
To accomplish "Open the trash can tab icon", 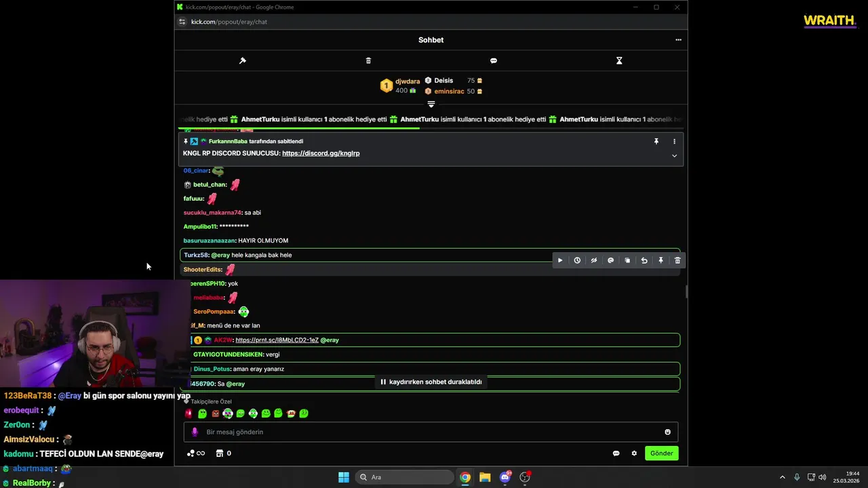I will pos(368,60).
